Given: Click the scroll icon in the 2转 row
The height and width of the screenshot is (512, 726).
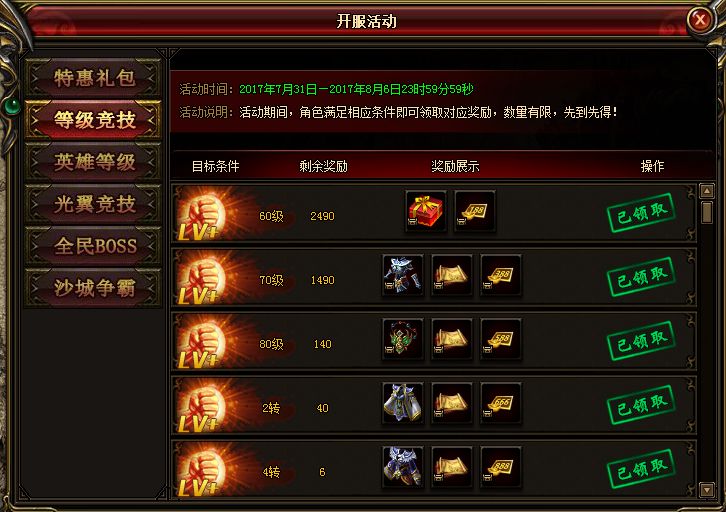Looking at the screenshot, I should (452, 403).
